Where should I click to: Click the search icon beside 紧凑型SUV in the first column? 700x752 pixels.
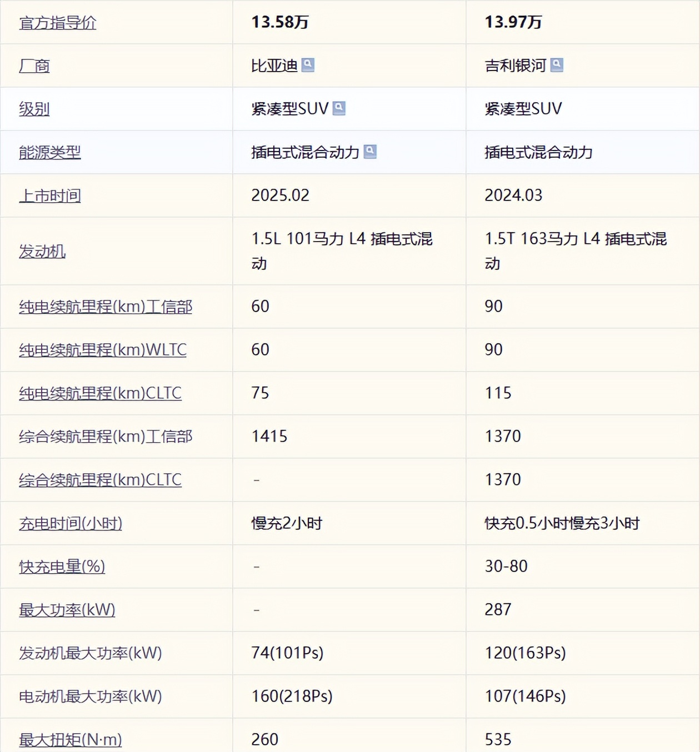[339, 108]
